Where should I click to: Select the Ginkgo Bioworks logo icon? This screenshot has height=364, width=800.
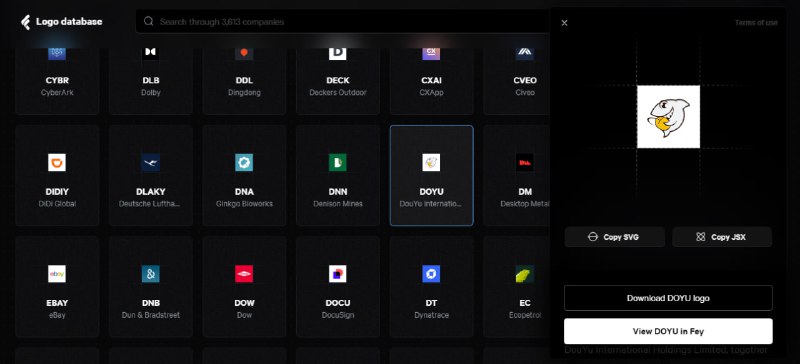[244, 162]
